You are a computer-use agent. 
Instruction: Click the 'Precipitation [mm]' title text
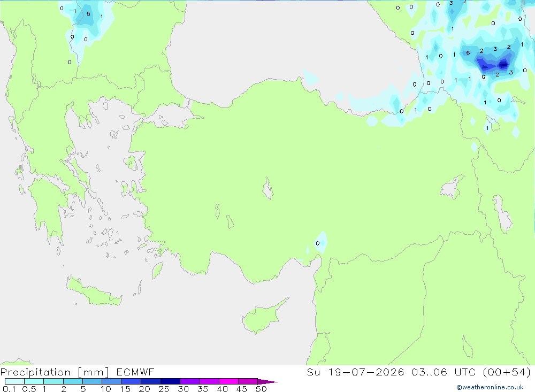click(x=55, y=372)
